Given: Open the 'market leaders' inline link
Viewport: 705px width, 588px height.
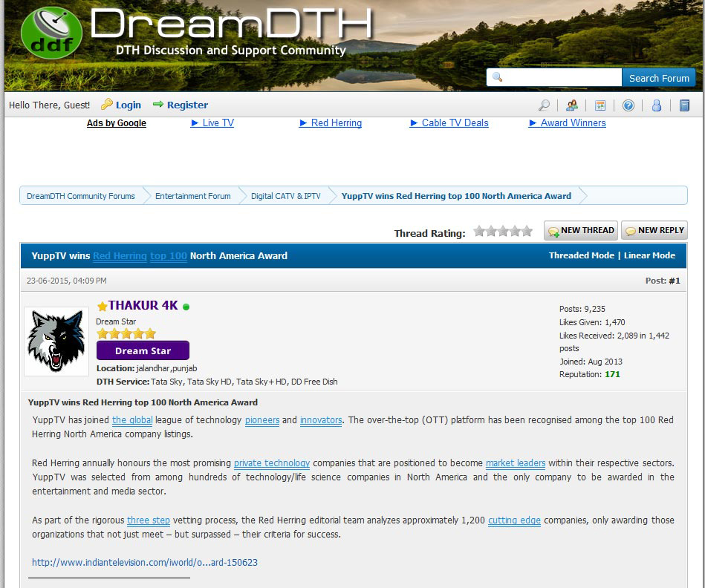Looking at the screenshot, I should 516,463.
